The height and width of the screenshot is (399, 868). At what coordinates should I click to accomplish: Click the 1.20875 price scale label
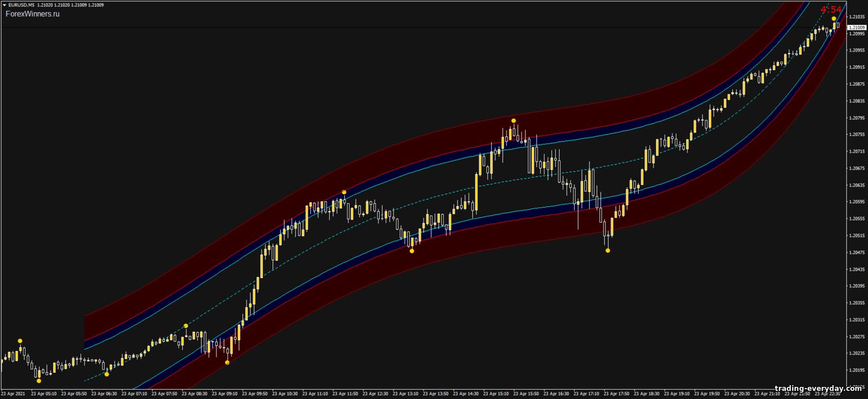[x=856, y=84]
